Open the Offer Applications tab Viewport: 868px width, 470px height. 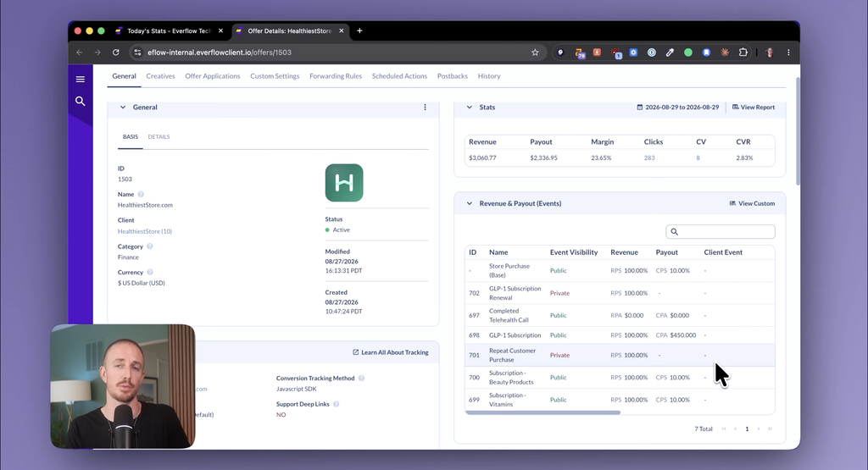pos(213,76)
